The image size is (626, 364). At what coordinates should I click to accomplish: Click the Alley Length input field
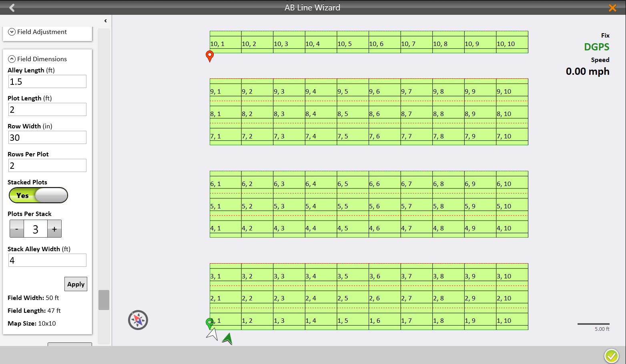47,82
